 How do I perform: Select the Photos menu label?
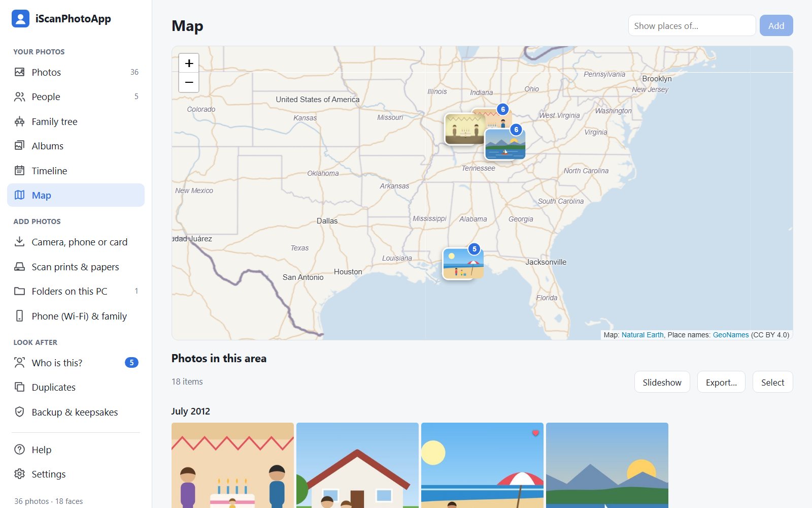(x=46, y=72)
